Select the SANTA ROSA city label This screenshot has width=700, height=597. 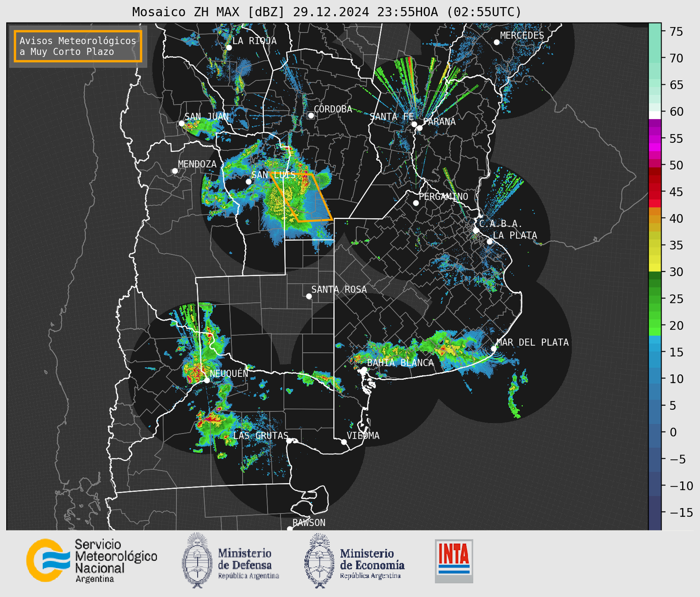[339, 289]
